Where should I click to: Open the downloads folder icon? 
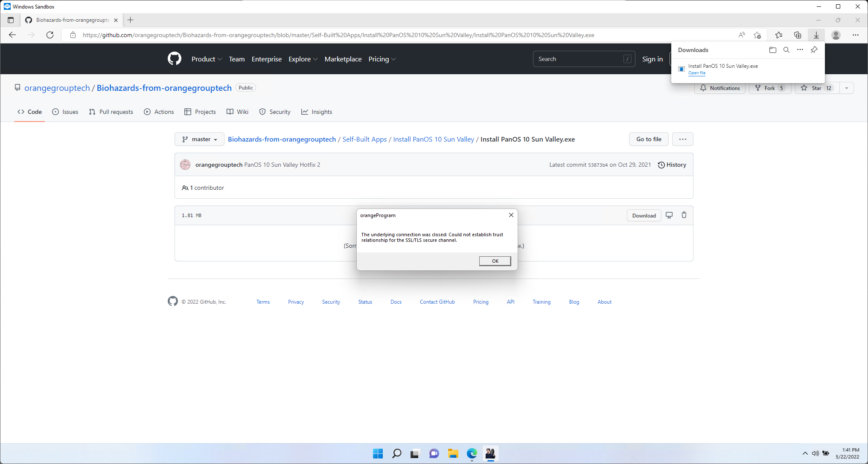click(x=772, y=50)
